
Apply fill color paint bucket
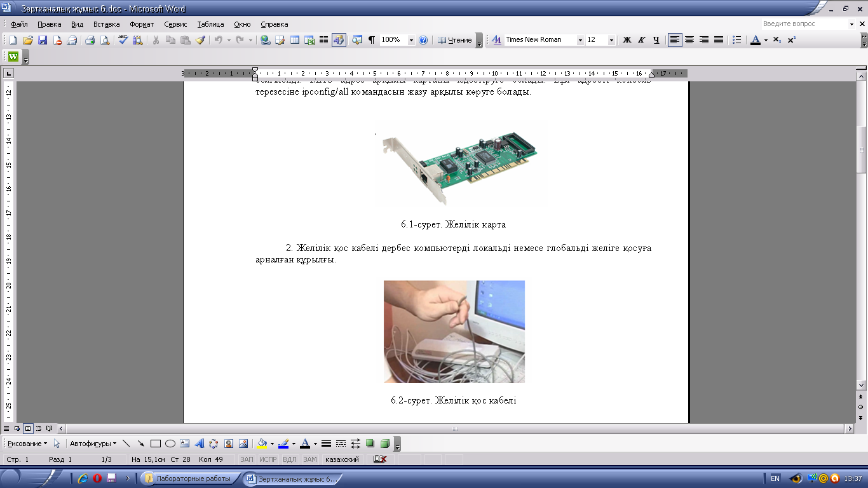tap(262, 444)
